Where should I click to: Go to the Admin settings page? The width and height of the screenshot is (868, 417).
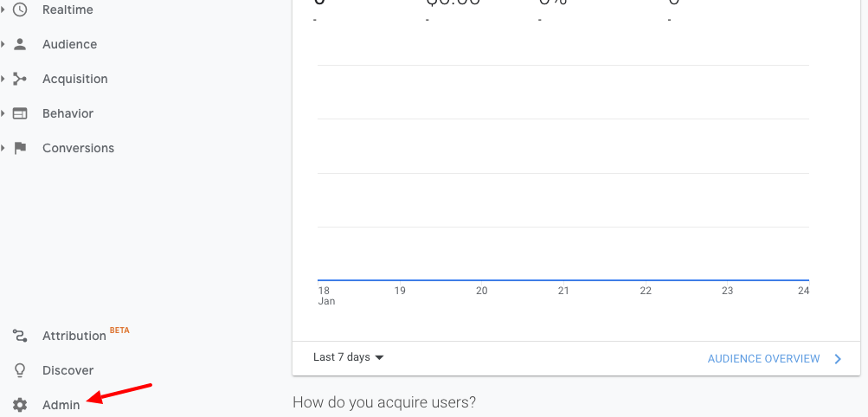point(61,405)
